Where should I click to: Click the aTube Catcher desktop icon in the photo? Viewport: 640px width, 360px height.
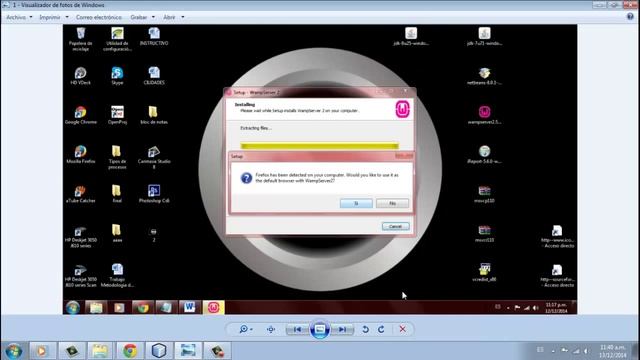(80, 194)
